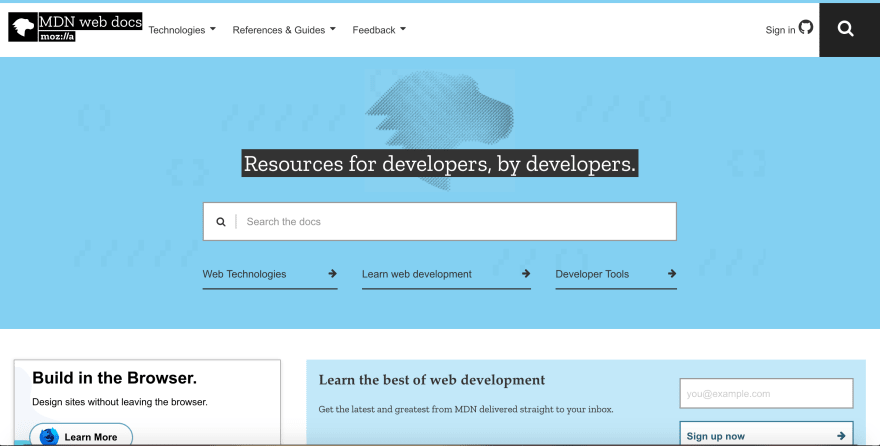Expand the Technologies menu
Viewport: 880px width, 446px height.
pos(182,30)
